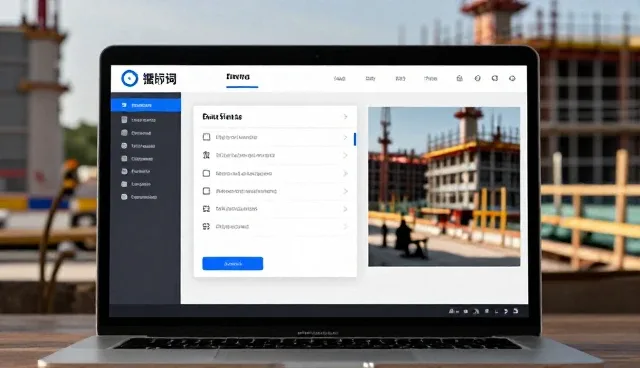Viewport: 640px width, 368px height.
Task: Open the construction site photo preview
Action: 444,187
